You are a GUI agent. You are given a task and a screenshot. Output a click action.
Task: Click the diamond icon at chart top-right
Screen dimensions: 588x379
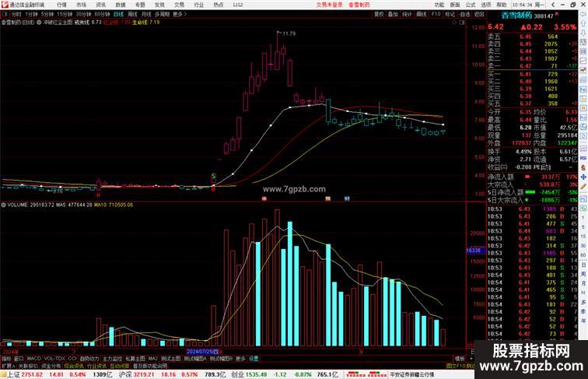click(x=454, y=23)
